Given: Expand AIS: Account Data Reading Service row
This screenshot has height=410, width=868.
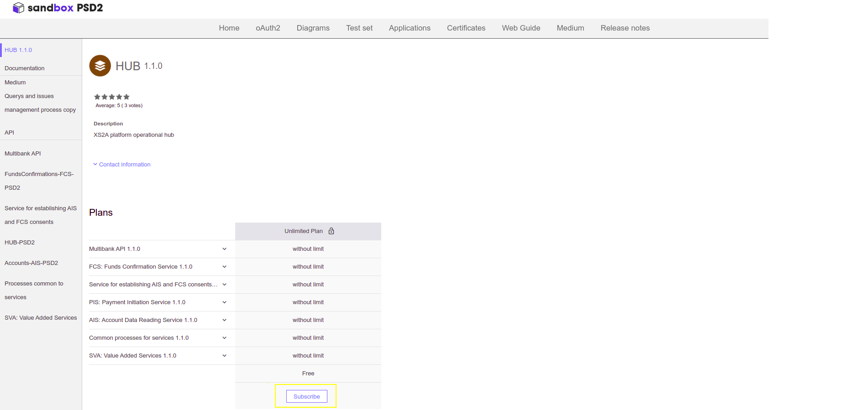Looking at the screenshot, I should click(x=224, y=320).
